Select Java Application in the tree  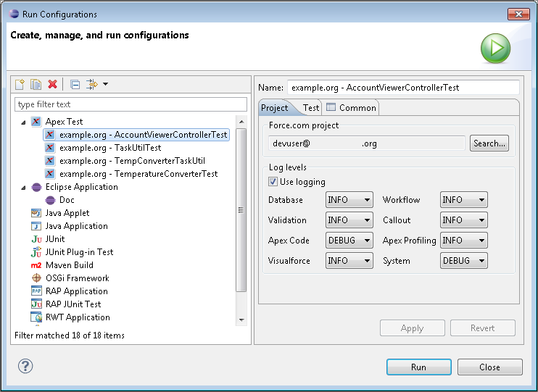(x=77, y=226)
